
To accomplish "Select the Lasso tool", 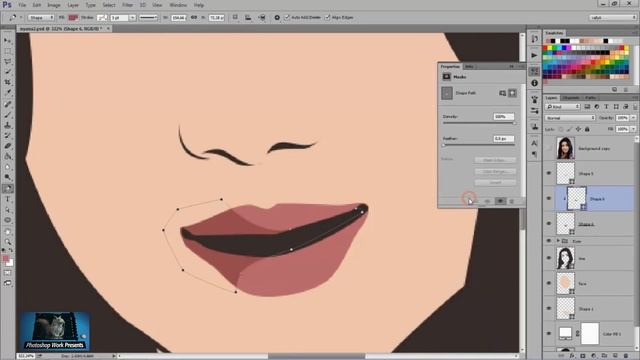I will (8, 62).
